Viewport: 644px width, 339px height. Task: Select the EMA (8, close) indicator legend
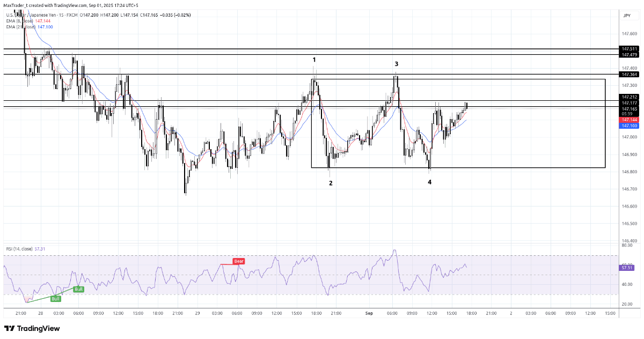(x=19, y=21)
